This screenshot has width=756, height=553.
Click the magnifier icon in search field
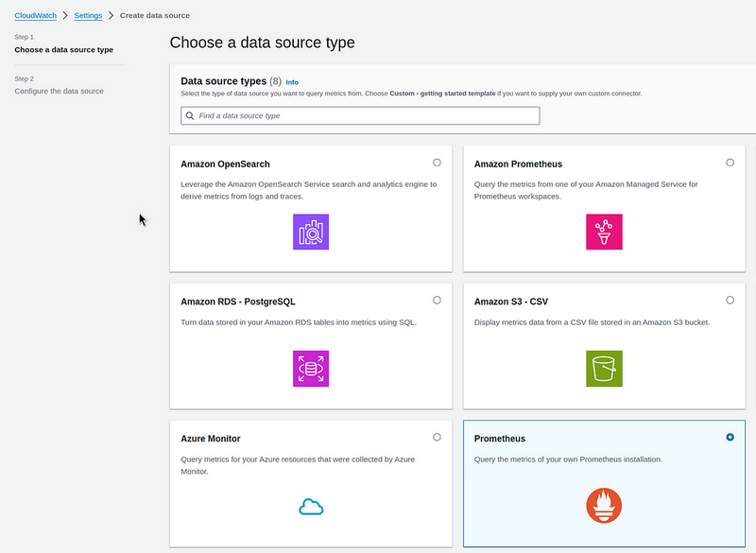190,116
